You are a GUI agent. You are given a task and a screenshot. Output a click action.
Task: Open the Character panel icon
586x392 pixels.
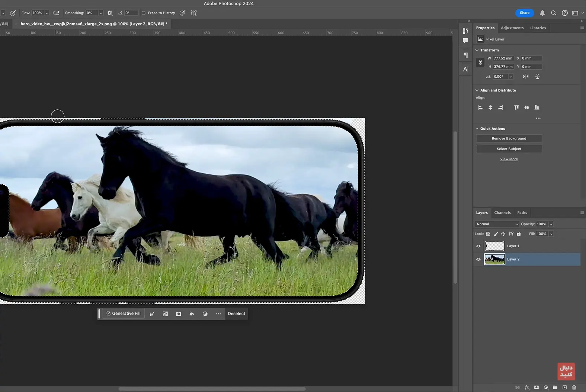pyautogui.click(x=465, y=69)
